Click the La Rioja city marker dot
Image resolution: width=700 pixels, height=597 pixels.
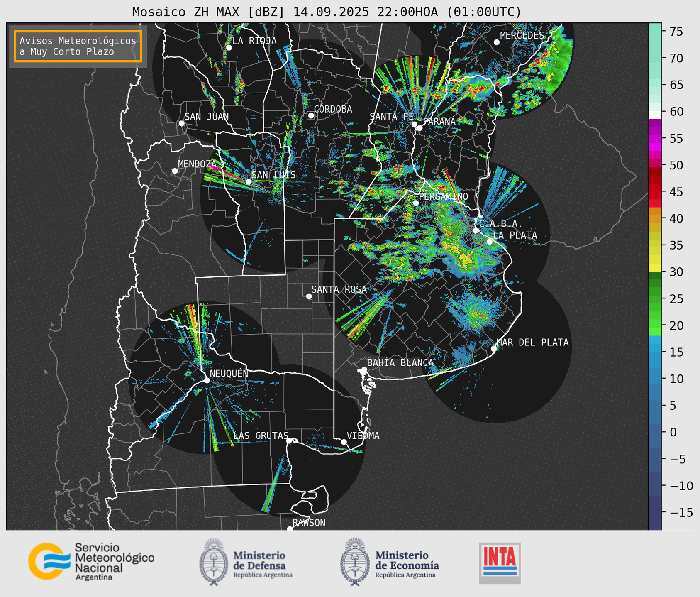(x=229, y=48)
